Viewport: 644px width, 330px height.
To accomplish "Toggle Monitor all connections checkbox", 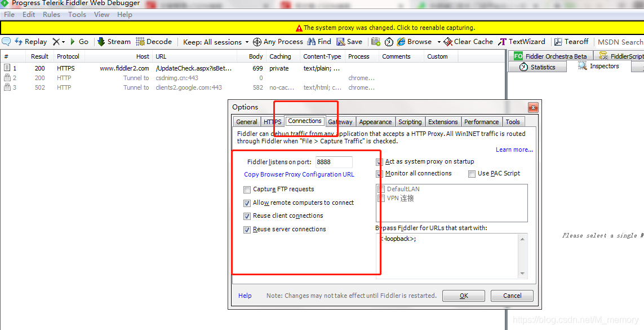I will coord(380,174).
